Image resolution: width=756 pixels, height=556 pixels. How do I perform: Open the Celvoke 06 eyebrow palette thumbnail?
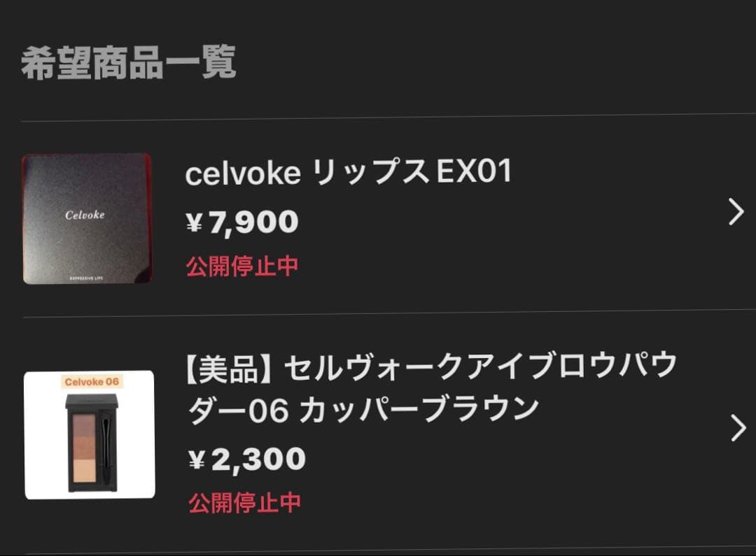pos(90,434)
